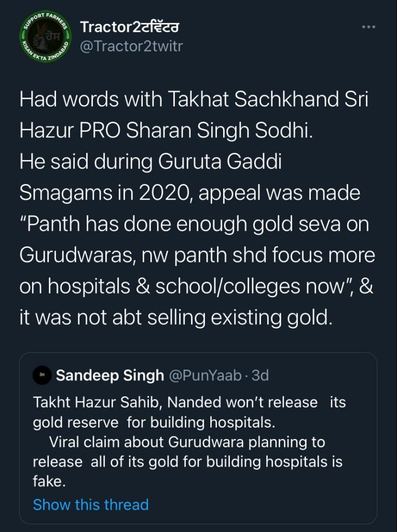Tap the "Viral claim about Gurudwara" line
The image size is (397, 532).
point(187,442)
